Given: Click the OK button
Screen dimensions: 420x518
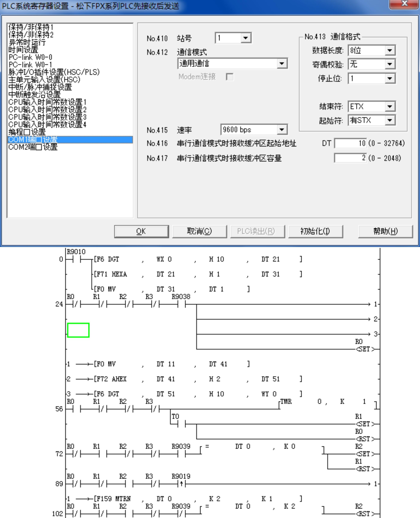Looking at the screenshot, I should 141,231.
